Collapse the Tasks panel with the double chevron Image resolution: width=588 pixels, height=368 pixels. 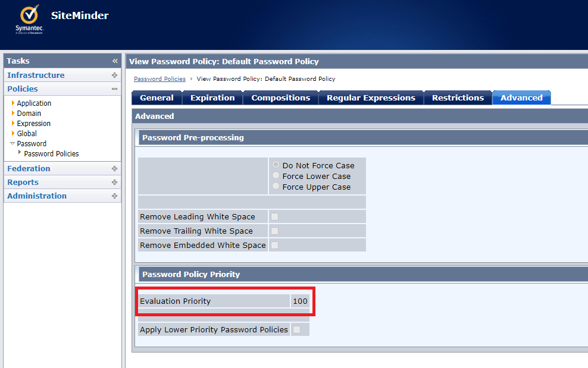(x=115, y=61)
